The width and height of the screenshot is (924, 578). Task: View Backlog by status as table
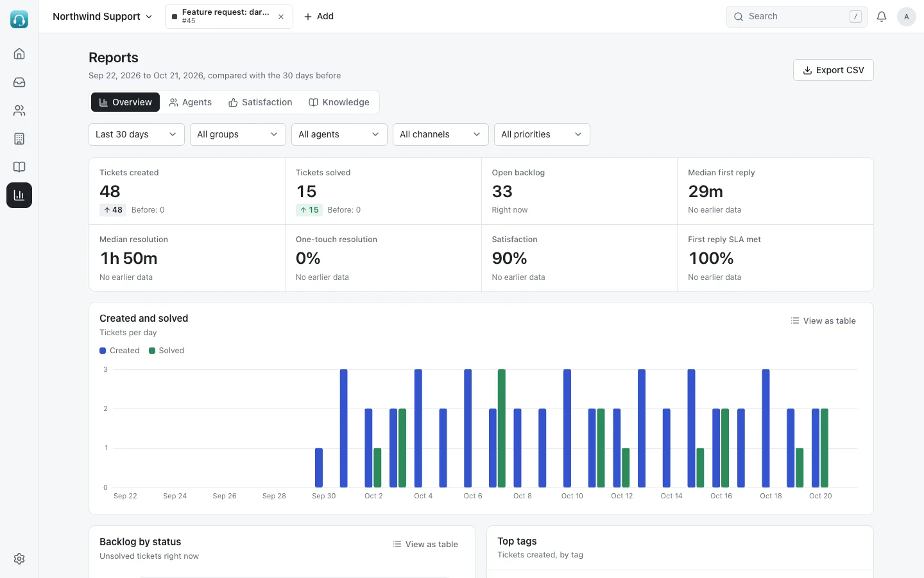(425, 544)
